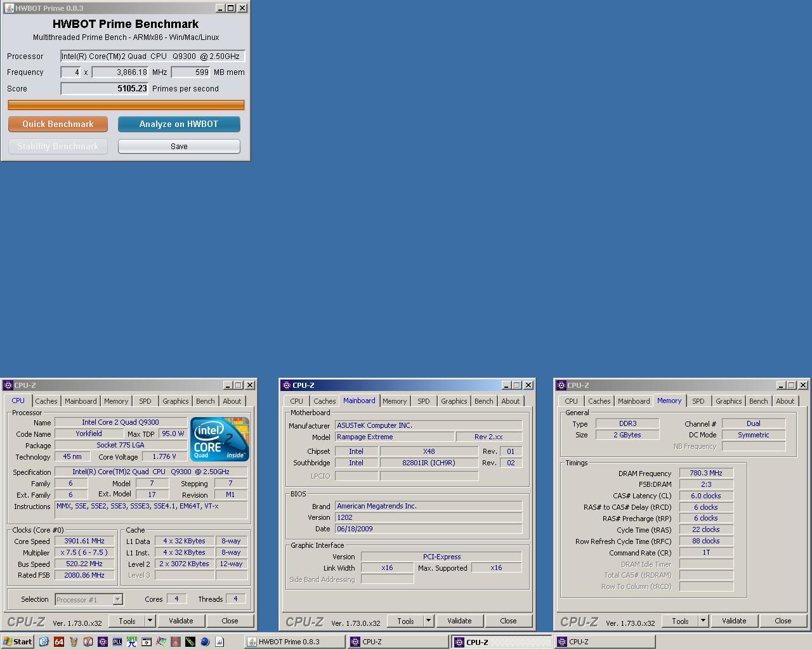Click the HWBOT Prime title bar Java icon
The image size is (812, 650).
(8, 8)
